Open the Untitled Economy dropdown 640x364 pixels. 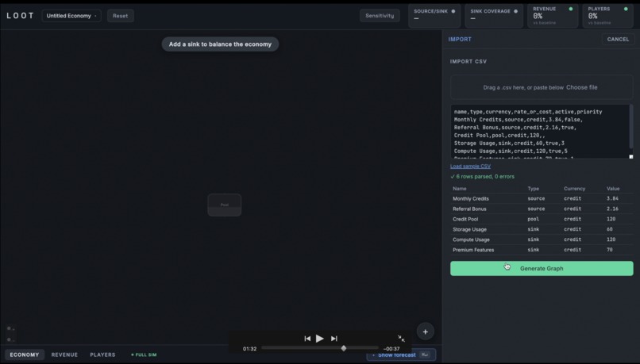71,16
